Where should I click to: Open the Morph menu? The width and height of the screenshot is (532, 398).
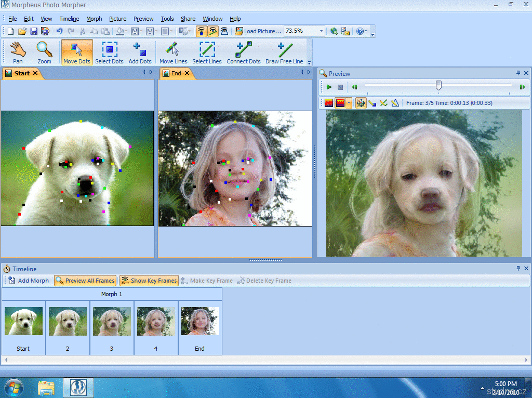[94, 19]
